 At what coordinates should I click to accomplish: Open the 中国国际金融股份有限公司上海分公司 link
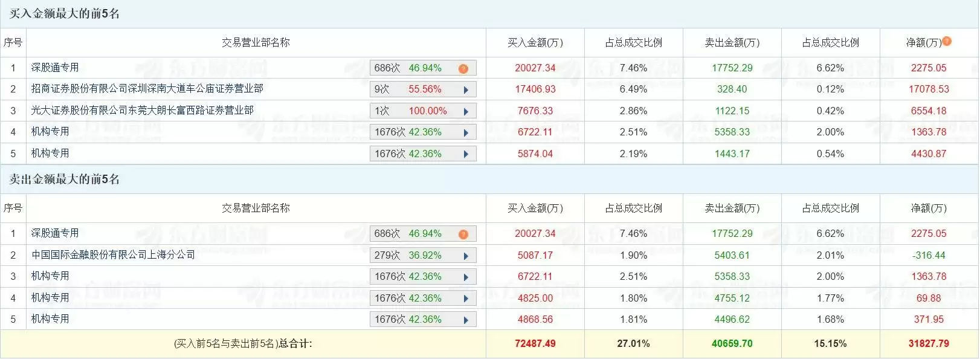[114, 255]
